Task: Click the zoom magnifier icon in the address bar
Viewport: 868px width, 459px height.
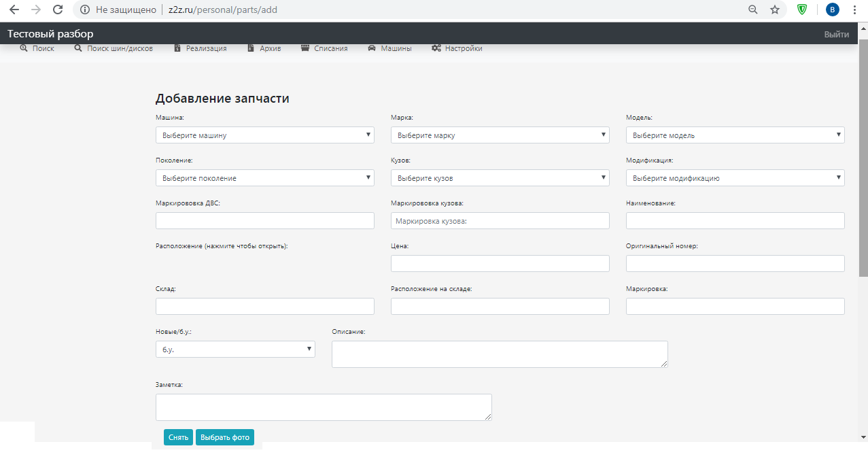Action: pos(752,10)
